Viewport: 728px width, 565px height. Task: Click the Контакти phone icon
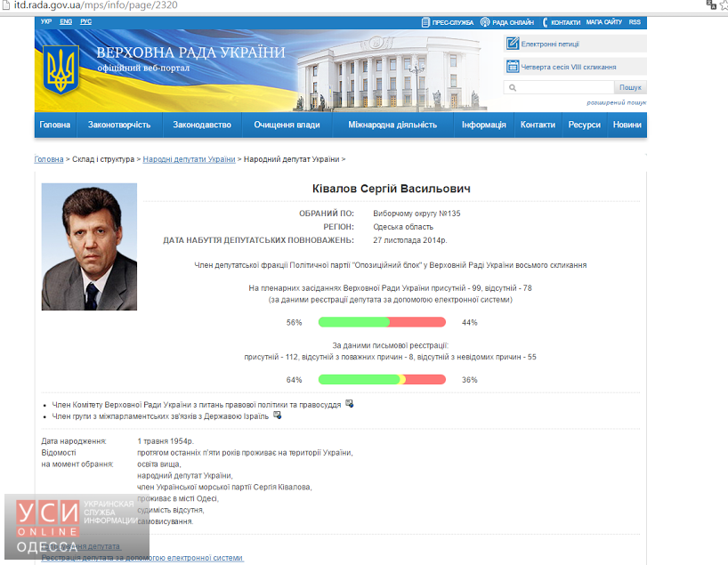[545, 22]
